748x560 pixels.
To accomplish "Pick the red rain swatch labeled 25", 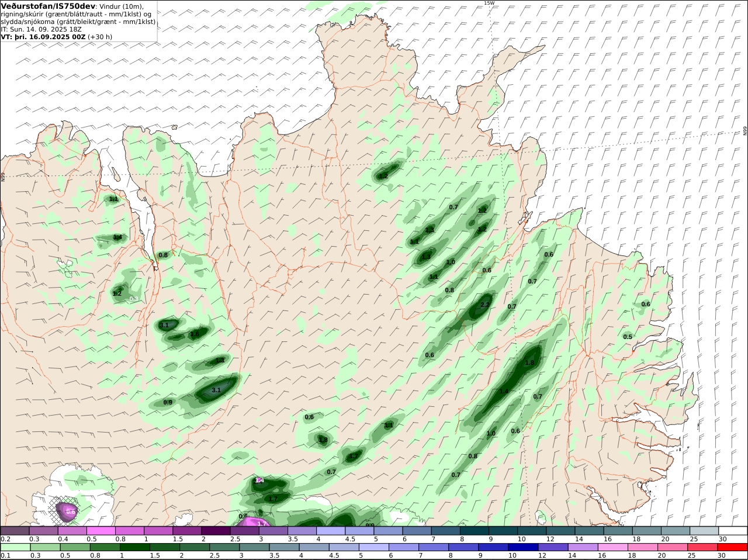I will point(704,547).
